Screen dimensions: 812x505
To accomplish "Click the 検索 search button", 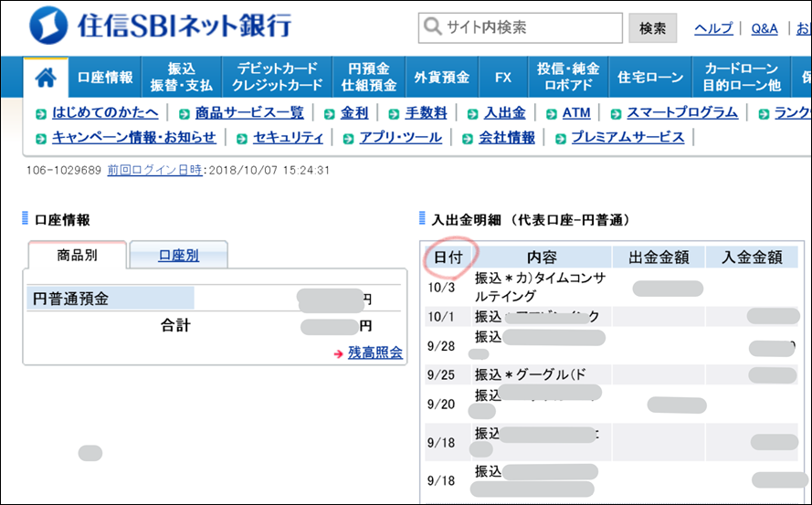I will click(652, 28).
